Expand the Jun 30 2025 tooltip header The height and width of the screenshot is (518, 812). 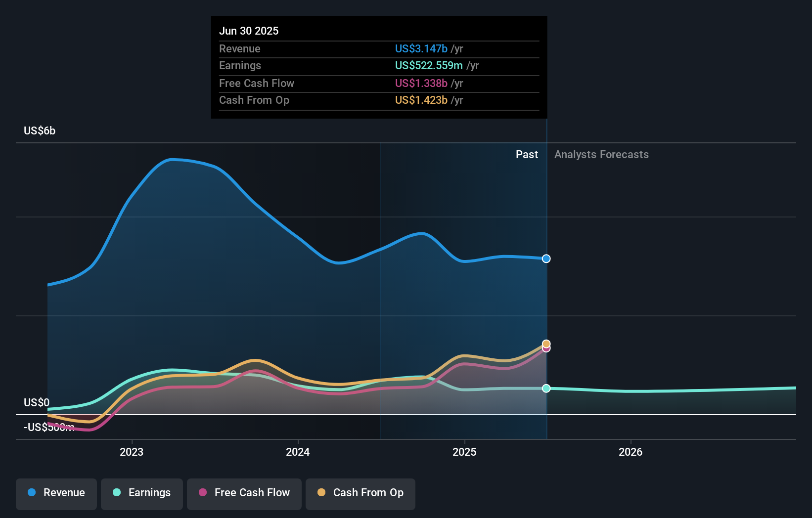point(249,31)
